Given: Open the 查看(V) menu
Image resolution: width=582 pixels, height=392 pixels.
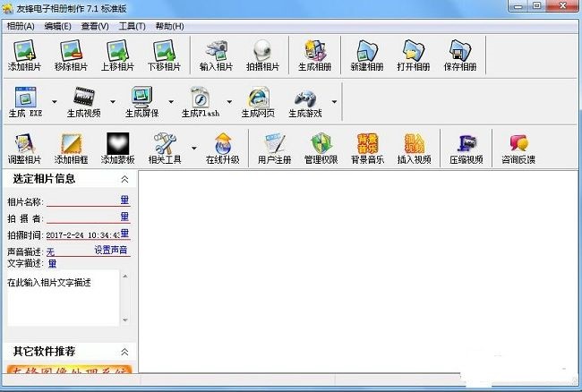Looking at the screenshot, I should point(95,26).
